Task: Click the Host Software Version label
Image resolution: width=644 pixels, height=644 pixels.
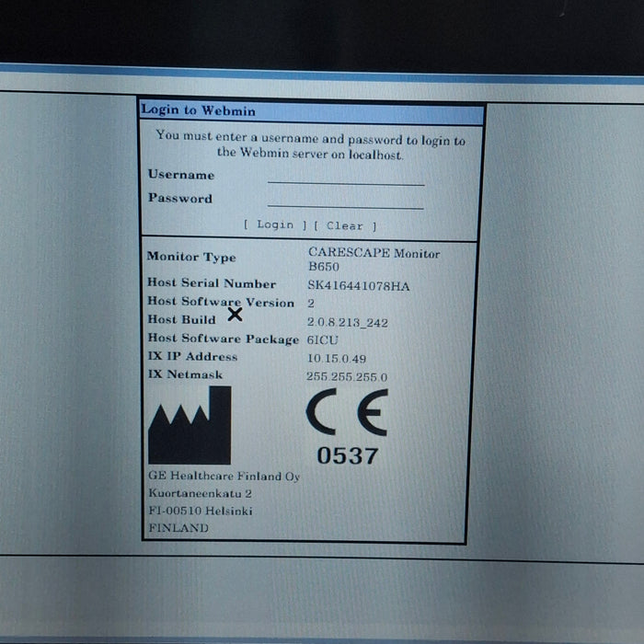Action: 220,302
